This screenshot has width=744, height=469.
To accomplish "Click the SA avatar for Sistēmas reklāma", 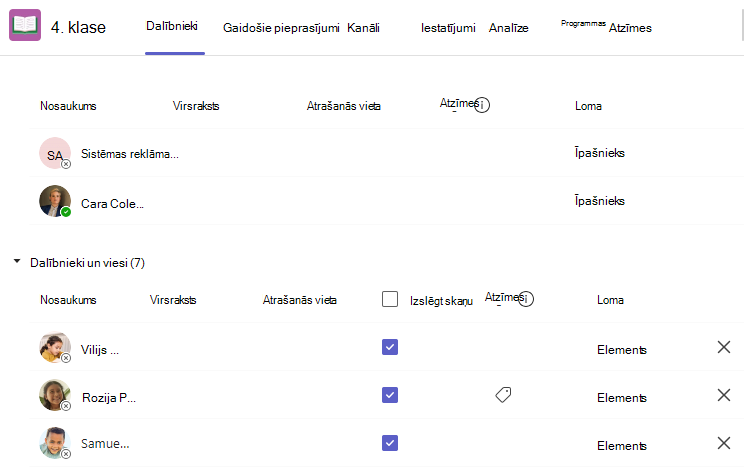I will tap(55, 153).
